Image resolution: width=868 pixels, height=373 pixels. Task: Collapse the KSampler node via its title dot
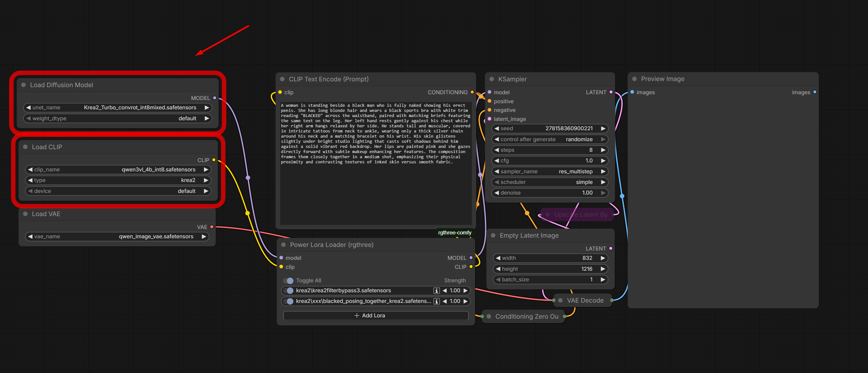pyautogui.click(x=492, y=79)
